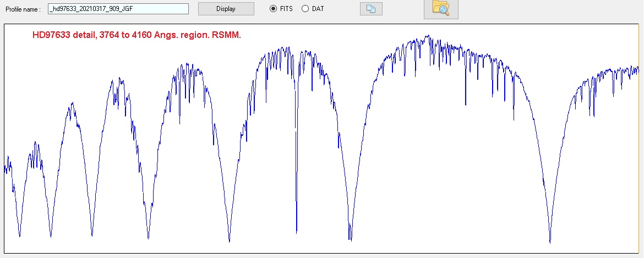Click the FITS label text
This screenshot has height=258, width=644.
[x=286, y=9]
